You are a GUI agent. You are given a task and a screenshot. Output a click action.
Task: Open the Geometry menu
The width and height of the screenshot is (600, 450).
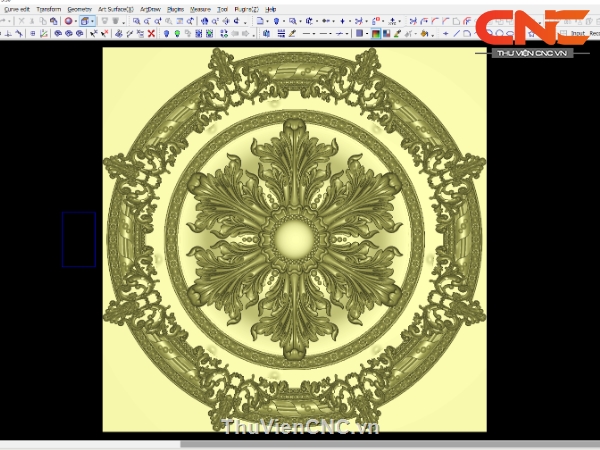80,8
